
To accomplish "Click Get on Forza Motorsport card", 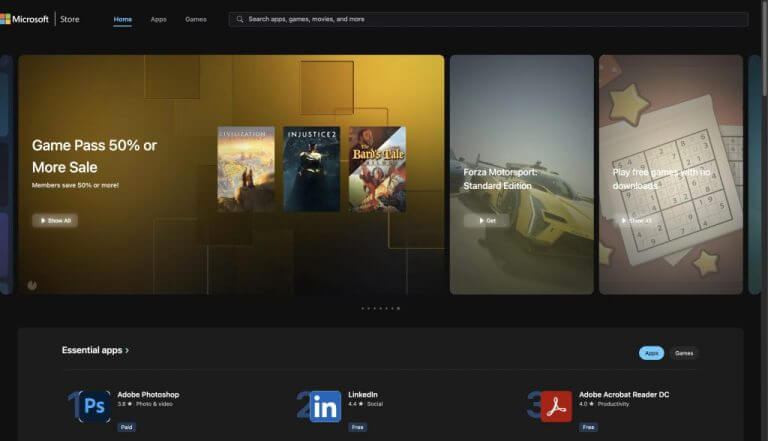I will 487,220.
